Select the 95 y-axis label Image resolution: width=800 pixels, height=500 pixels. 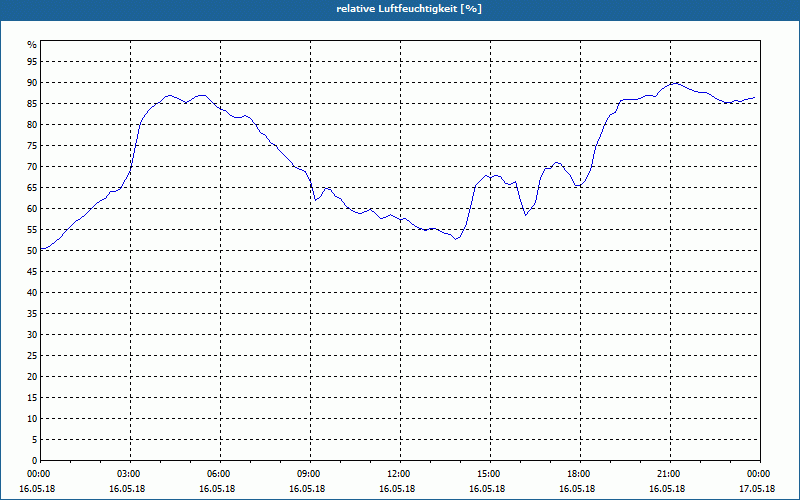point(32,62)
